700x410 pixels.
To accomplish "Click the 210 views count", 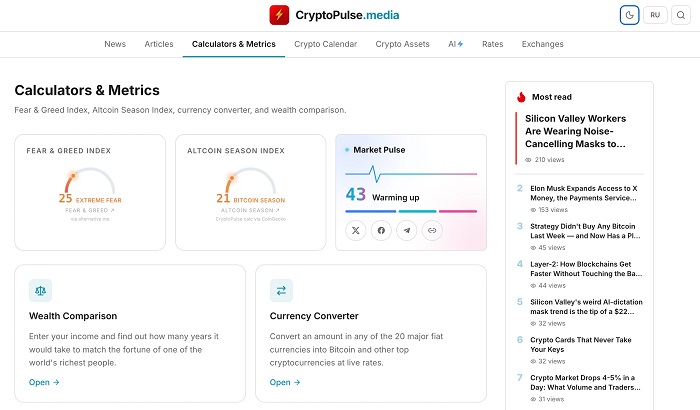I will (x=545, y=159).
